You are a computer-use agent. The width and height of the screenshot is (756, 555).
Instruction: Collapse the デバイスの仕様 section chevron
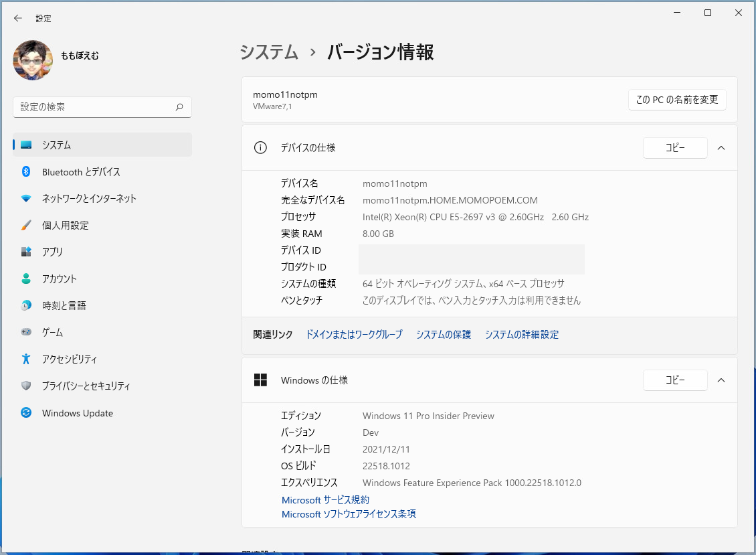(x=721, y=148)
